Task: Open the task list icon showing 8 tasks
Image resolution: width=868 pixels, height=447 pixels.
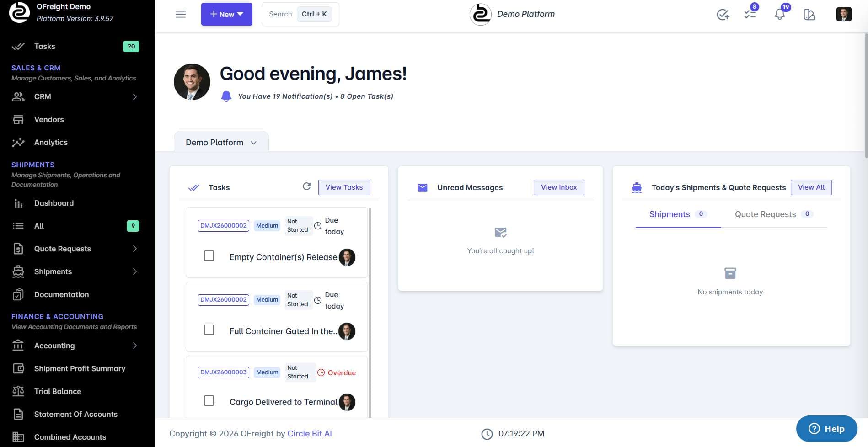Action: pos(750,14)
